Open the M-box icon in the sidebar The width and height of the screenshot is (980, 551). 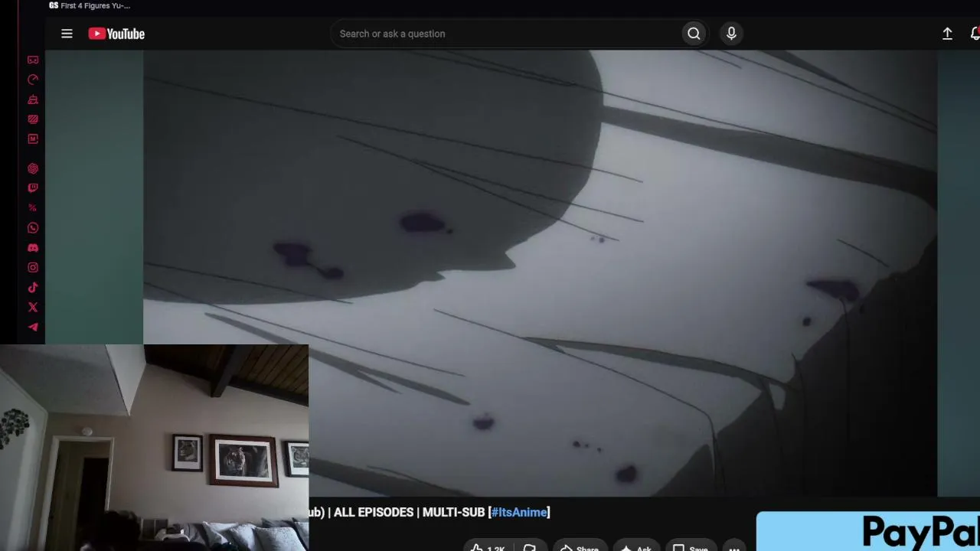pyautogui.click(x=33, y=139)
